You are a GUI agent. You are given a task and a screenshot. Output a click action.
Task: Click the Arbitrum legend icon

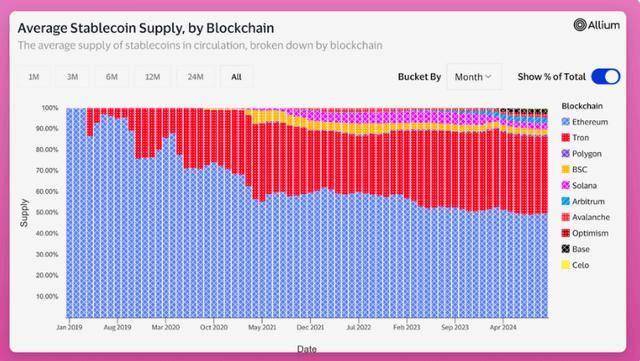point(565,201)
